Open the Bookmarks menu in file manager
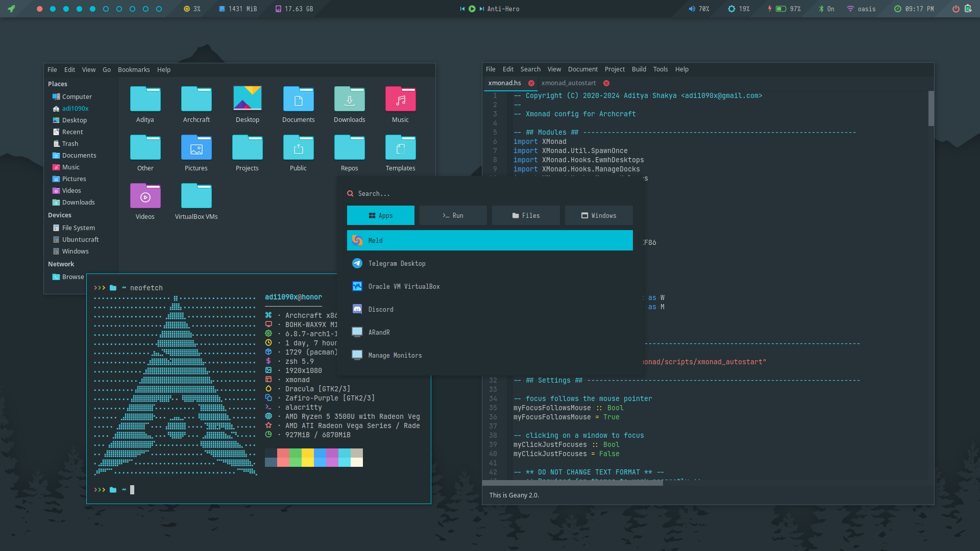Viewport: 980px width, 551px height. point(134,70)
